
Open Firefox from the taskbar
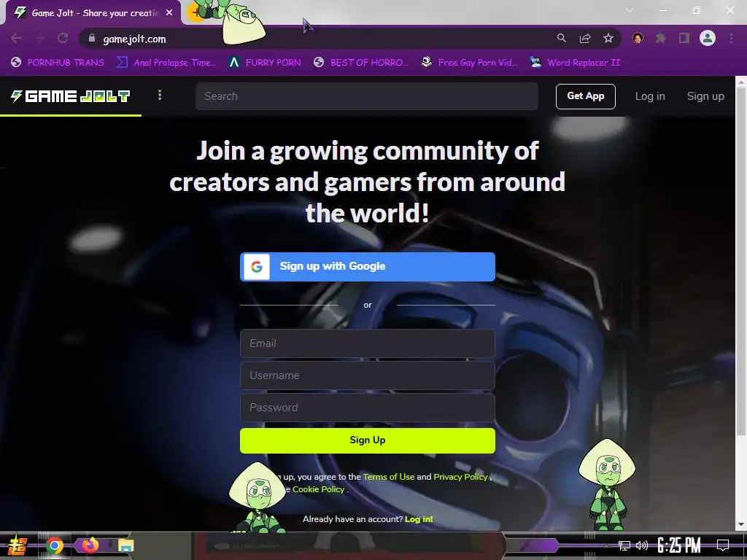(x=90, y=545)
